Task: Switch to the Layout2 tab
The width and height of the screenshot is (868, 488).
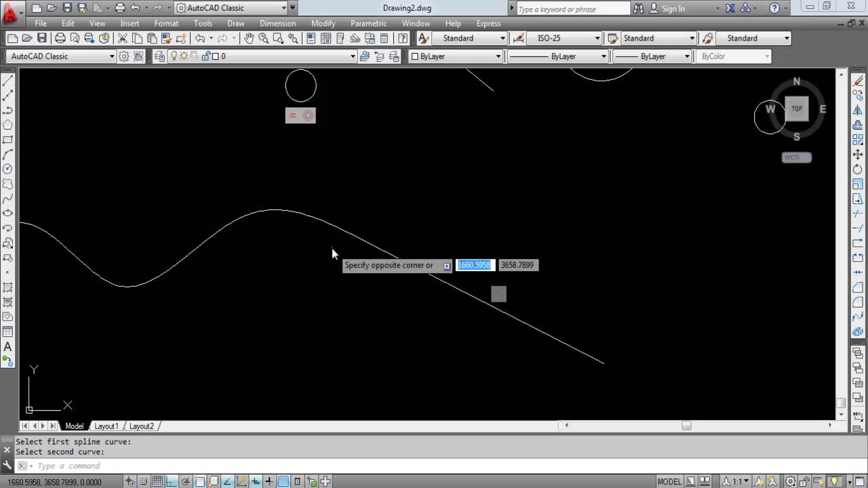Action: [x=142, y=426]
